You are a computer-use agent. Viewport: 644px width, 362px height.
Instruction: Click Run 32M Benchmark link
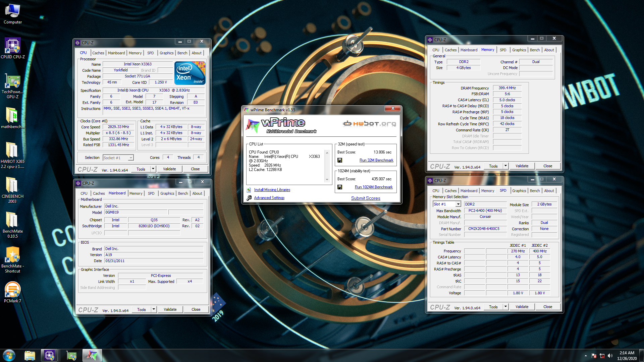(376, 160)
